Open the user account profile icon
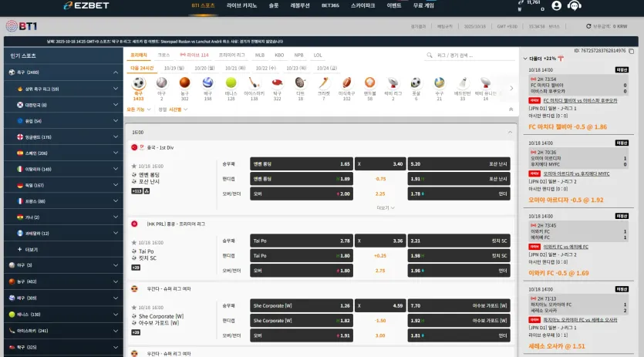Image resolution: width=644 pixels, height=357 pixels. pos(557,5)
